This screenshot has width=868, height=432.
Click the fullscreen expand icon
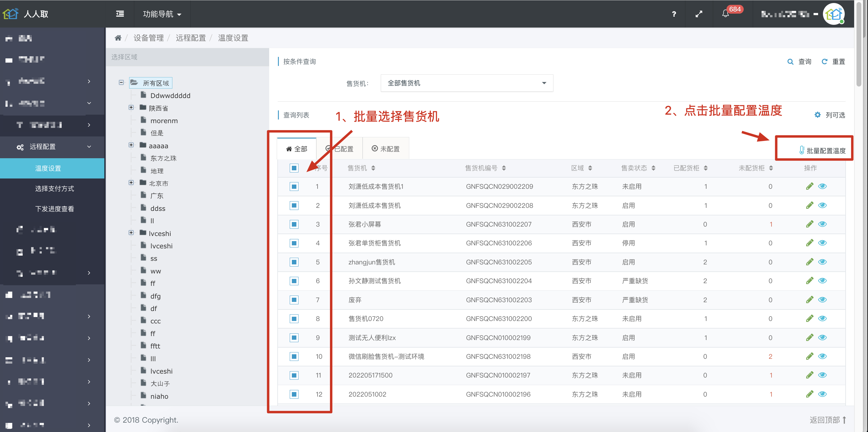(699, 14)
